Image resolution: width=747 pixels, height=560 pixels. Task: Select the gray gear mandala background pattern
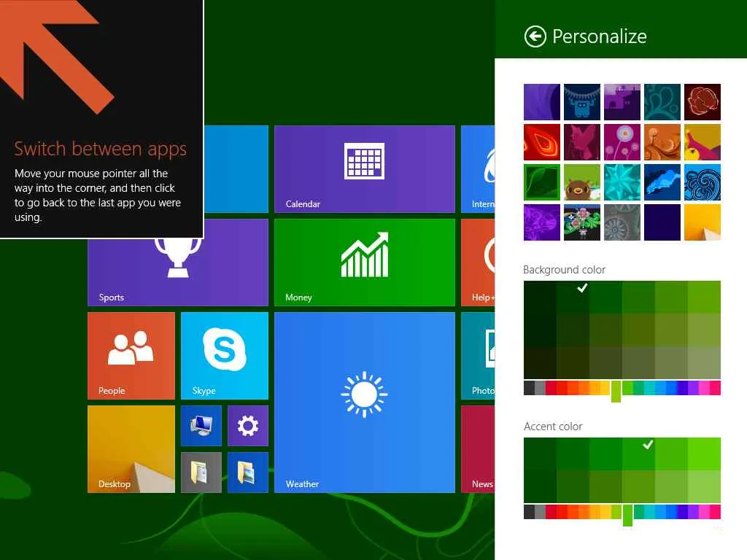(x=622, y=222)
